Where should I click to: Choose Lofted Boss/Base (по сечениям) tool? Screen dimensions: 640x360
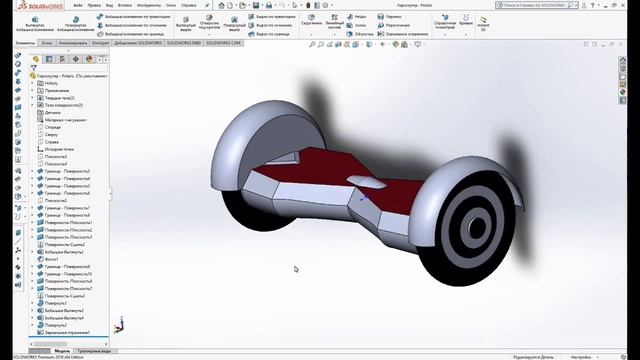click(132, 25)
